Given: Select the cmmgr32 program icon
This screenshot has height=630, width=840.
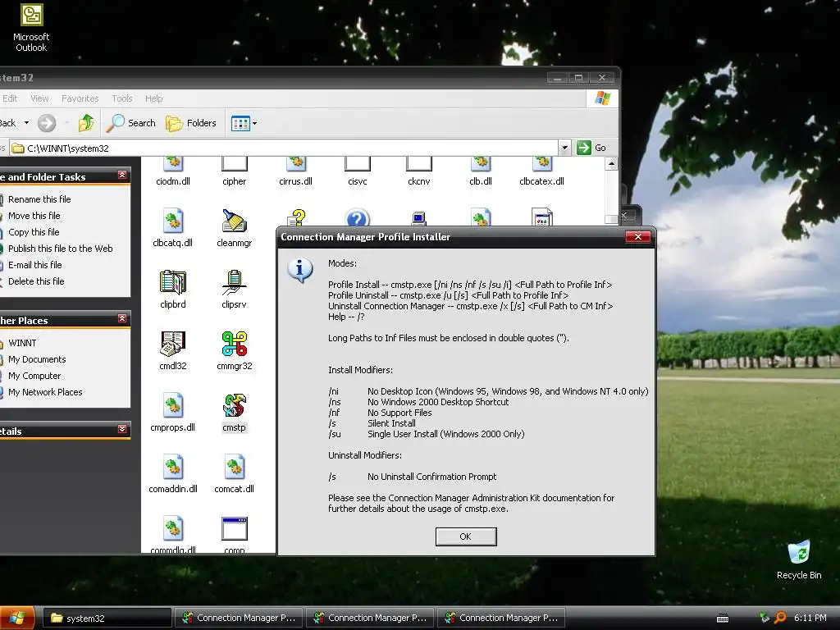Looking at the screenshot, I should (x=234, y=351).
